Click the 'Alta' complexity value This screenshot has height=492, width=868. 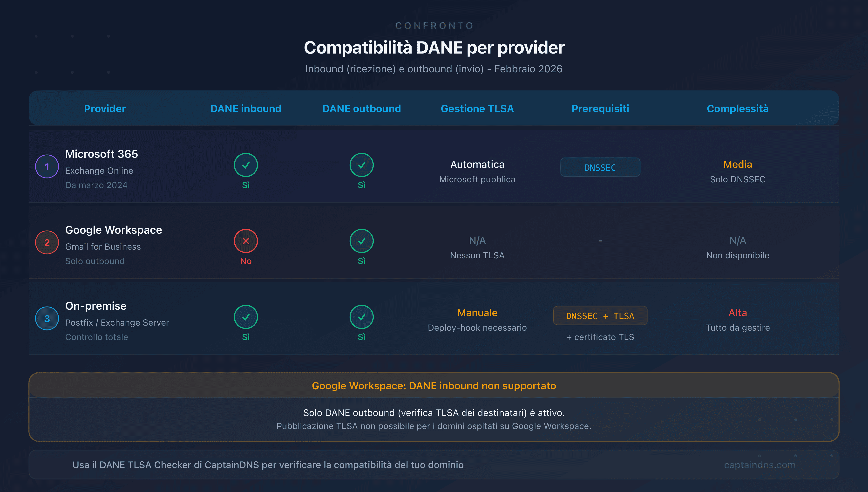pyautogui.click(x=738, y=313)
